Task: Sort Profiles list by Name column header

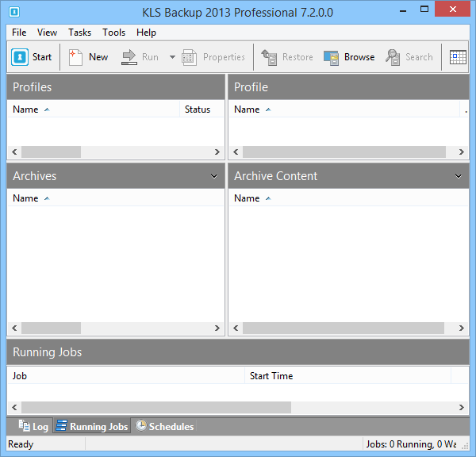Action: (25, 109)
